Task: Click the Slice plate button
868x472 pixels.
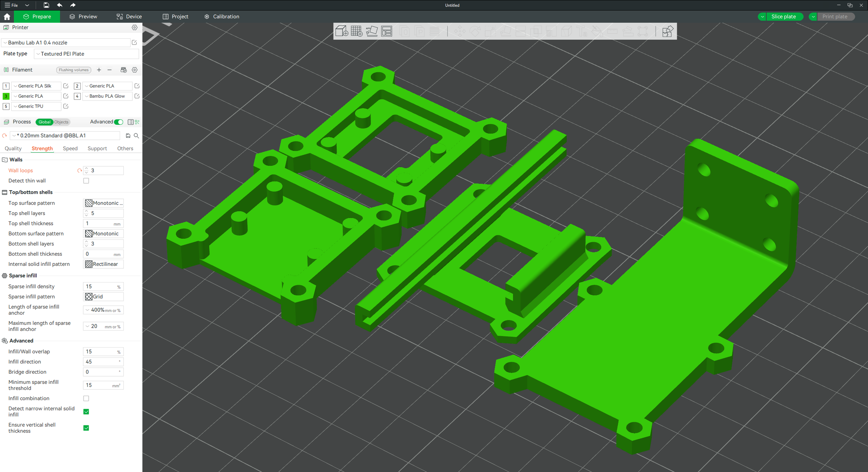Action: tap(784, 17)
